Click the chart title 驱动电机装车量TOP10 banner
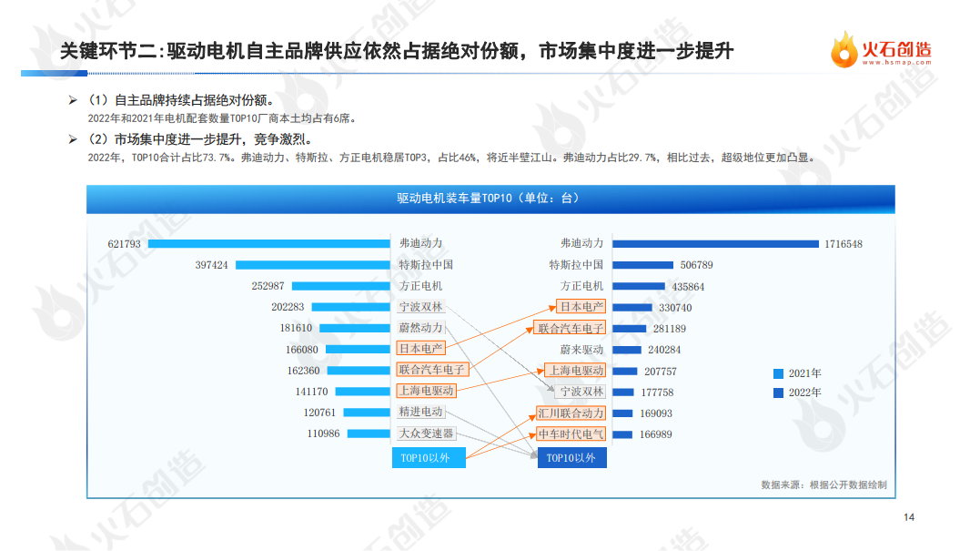Viewport: 980px width, 551px height. point(490,199)
